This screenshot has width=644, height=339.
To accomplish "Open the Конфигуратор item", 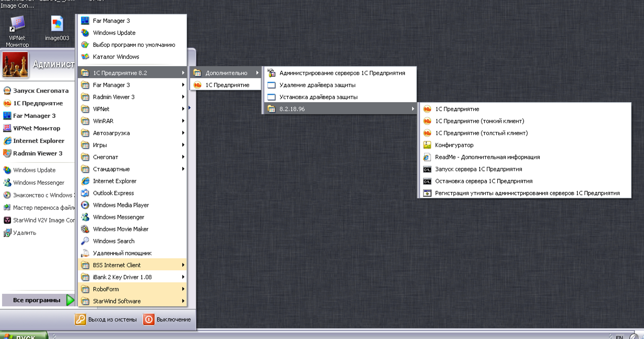I will pos(525,145).
